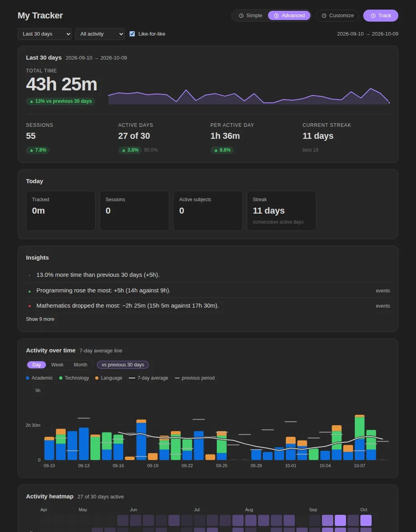Click the Sessions 7.8% change badge
This screenshot has height=532, width=416.
pos(38,150)
